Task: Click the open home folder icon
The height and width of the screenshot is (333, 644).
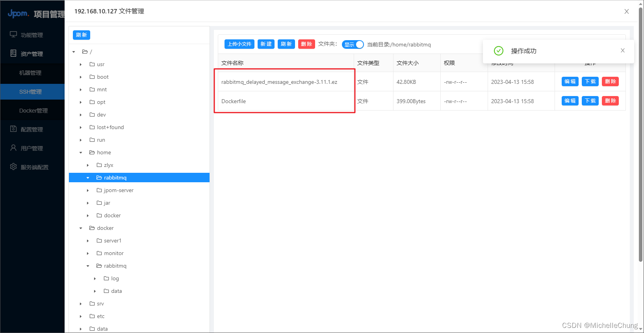Action: point(92,152)
